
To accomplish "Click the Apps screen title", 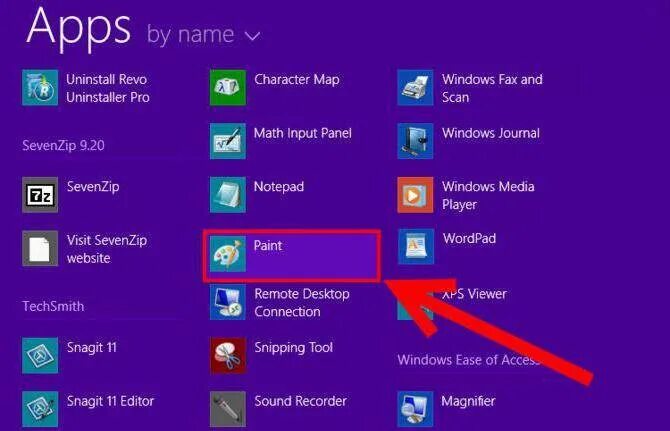I will [78, 28].
